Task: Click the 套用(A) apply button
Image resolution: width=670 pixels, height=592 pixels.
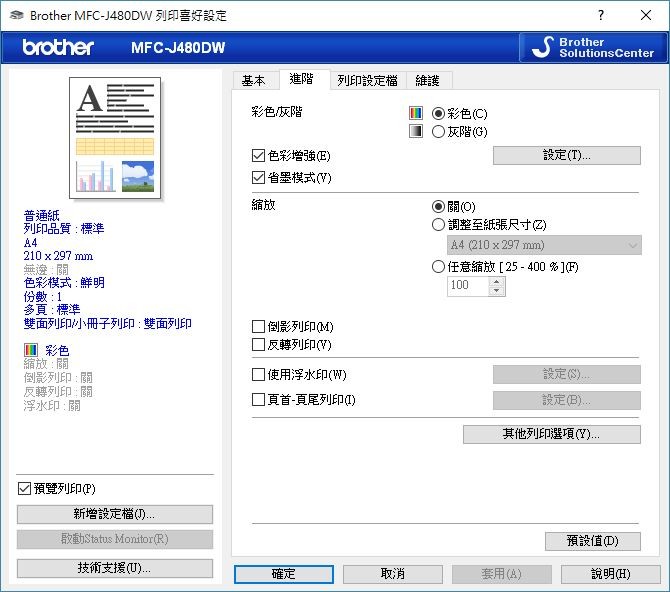Action: (x=502, y=574)
